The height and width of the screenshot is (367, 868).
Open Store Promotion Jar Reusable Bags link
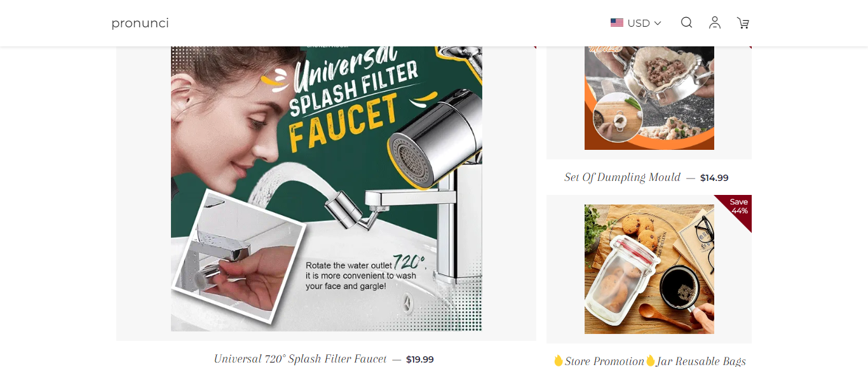tap(649, 361)
